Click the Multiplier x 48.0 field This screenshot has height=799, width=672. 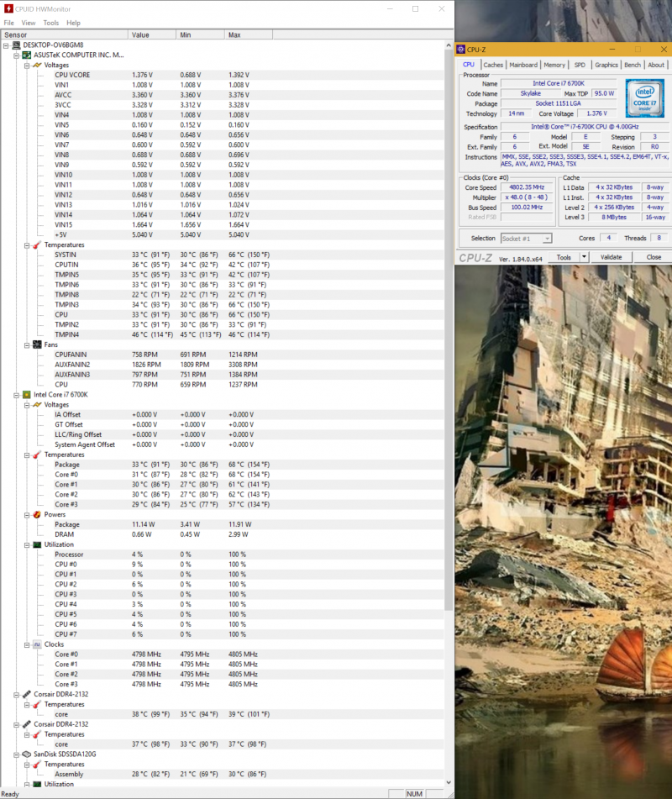click(x=527, y=197)
